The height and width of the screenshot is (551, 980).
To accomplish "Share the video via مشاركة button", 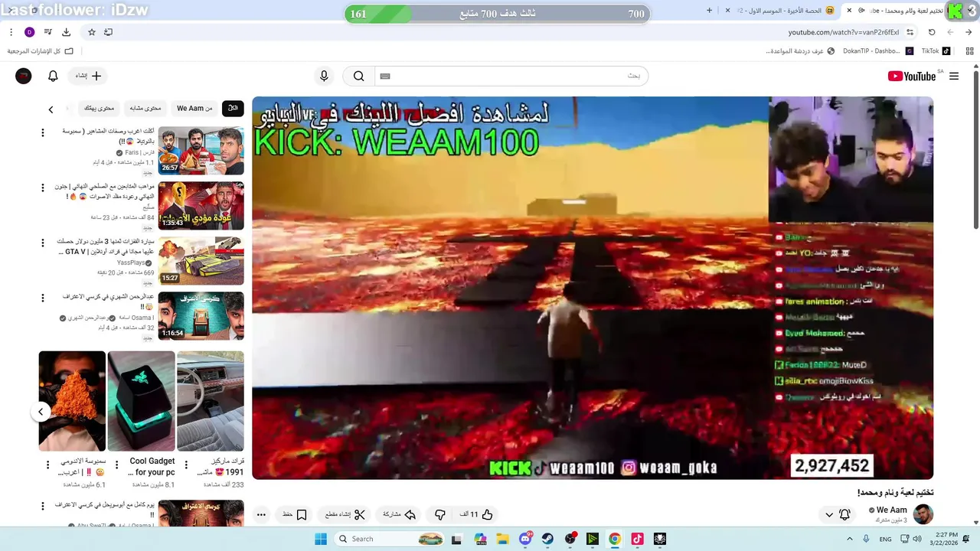I will (399, 514).
